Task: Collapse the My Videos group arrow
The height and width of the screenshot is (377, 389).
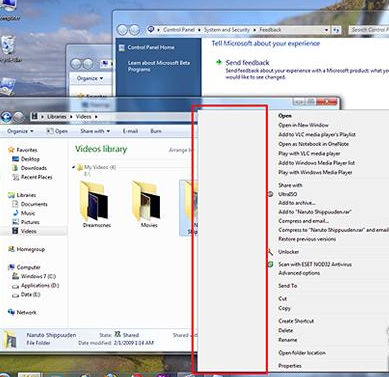Action: (x=73, y=167)
